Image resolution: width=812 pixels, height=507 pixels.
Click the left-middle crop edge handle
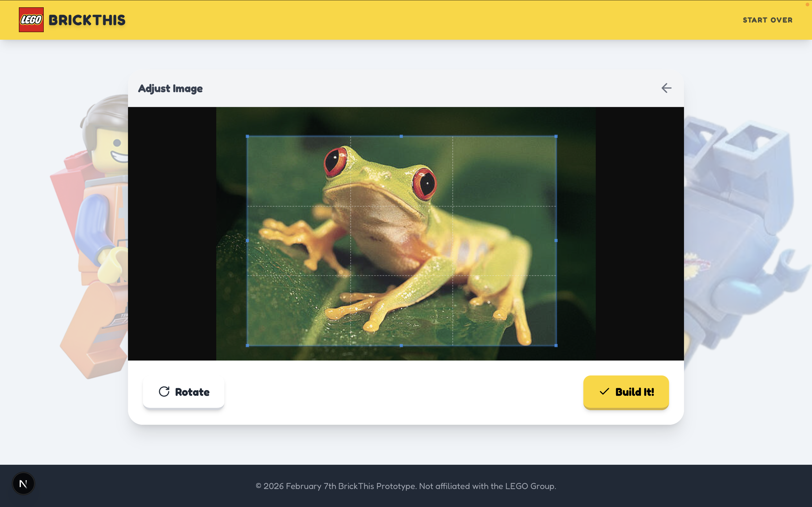click(x=247, y=241)
